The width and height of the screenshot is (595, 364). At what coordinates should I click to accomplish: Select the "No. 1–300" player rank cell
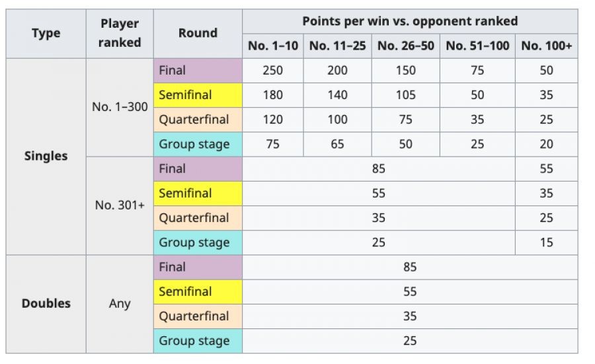(x=120, y=107)
